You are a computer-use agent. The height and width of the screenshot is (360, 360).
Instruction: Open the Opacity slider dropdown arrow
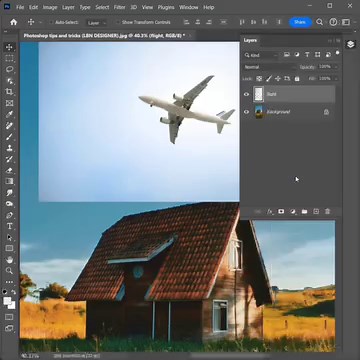pyautogui.click(x=336, y=67)
